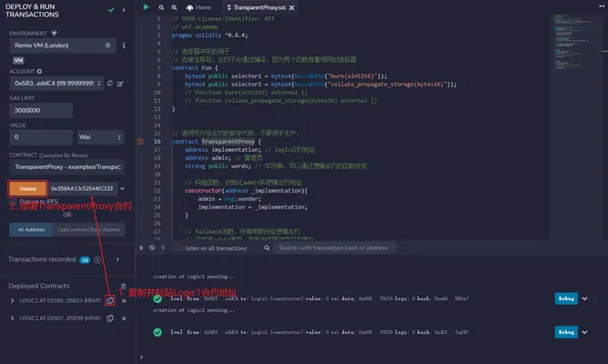
Task: Click line number 22 in the gutter
Action: click(x=157, y=191)
